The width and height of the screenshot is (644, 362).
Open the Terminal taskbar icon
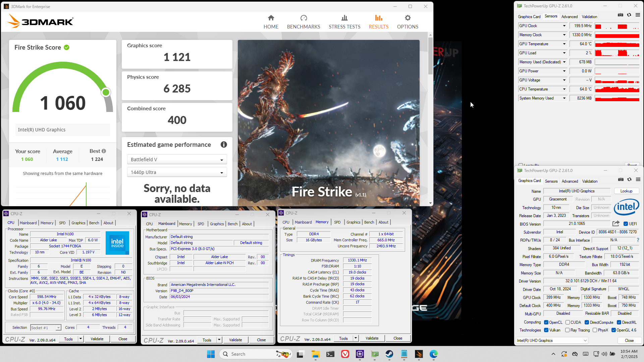pyautogui.click(x=330, y=354)
